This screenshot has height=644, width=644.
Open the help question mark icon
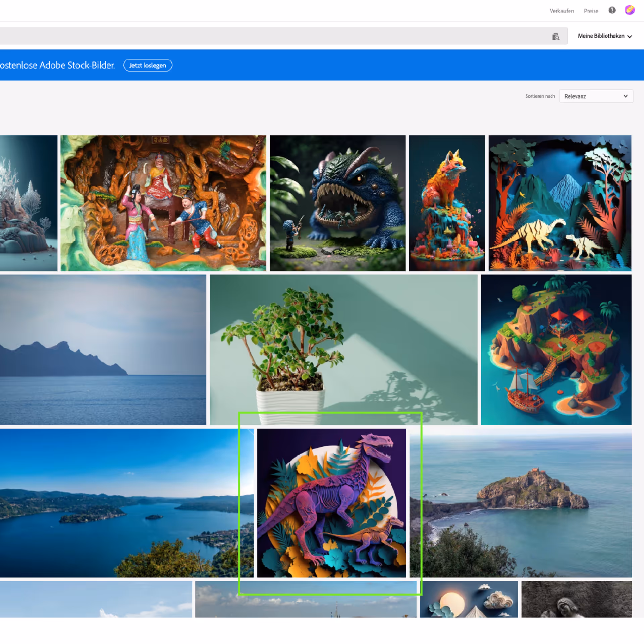coord(612,10)
